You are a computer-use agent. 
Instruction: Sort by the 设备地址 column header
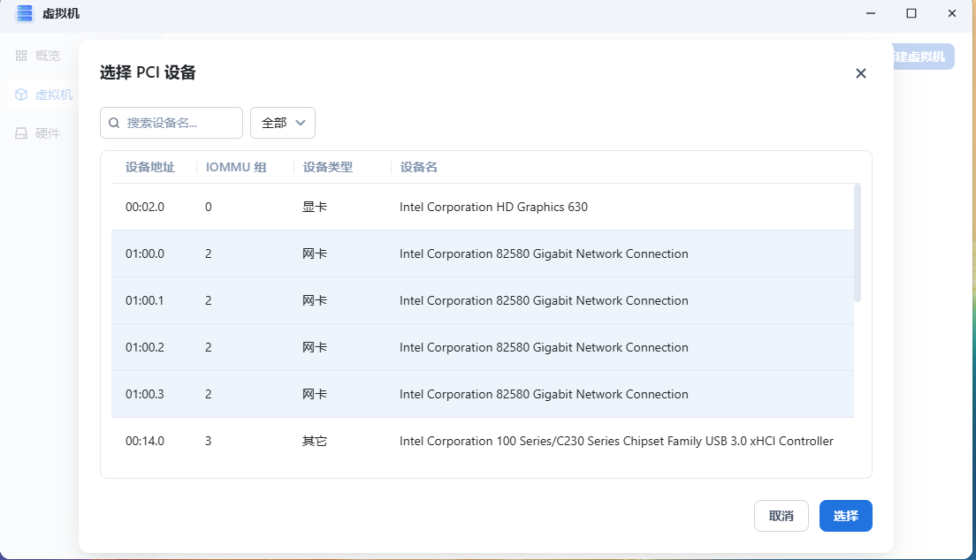(x=150, y=167)
